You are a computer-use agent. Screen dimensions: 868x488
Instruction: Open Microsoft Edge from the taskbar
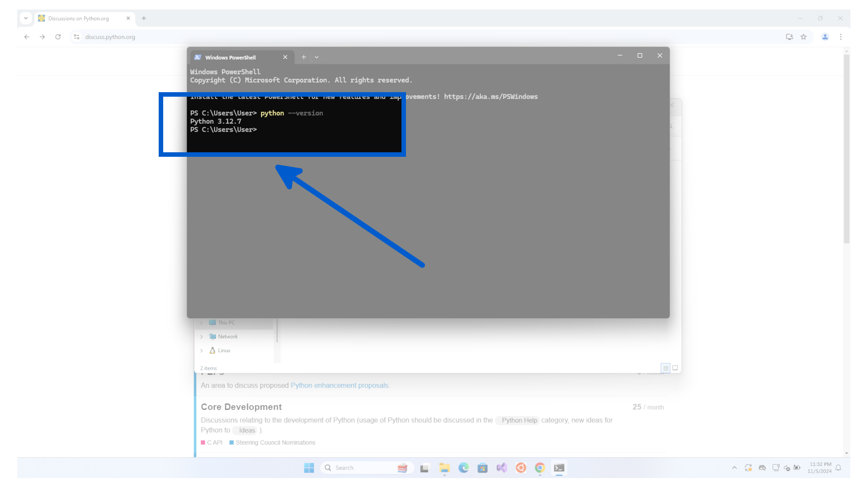pos(463,468)
